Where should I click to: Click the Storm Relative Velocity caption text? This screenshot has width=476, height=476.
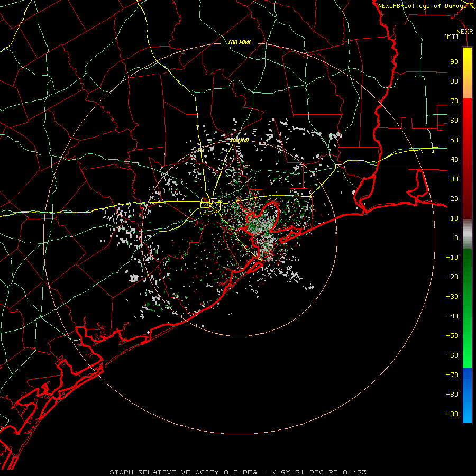click(238, 472)
